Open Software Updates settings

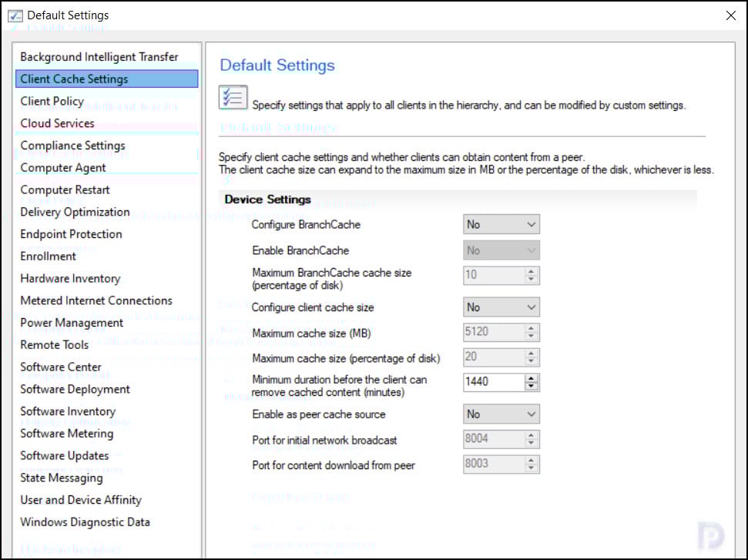65,455
